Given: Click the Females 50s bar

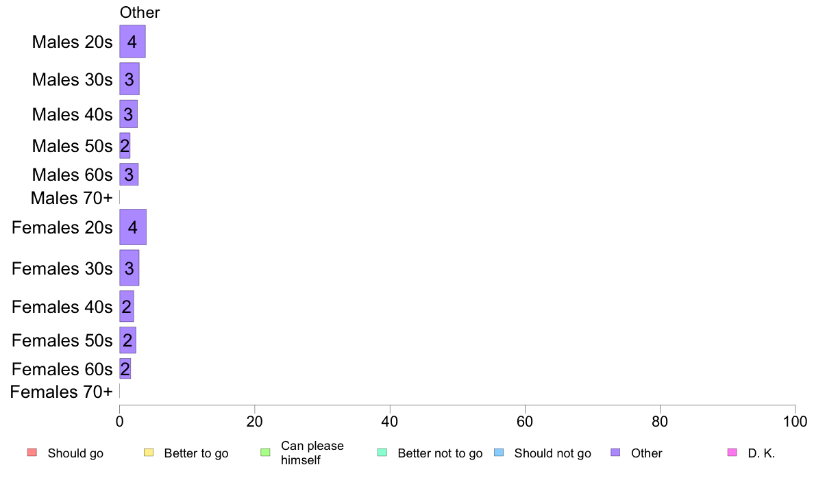Looking at the screenshot, I should click(127, 340).
